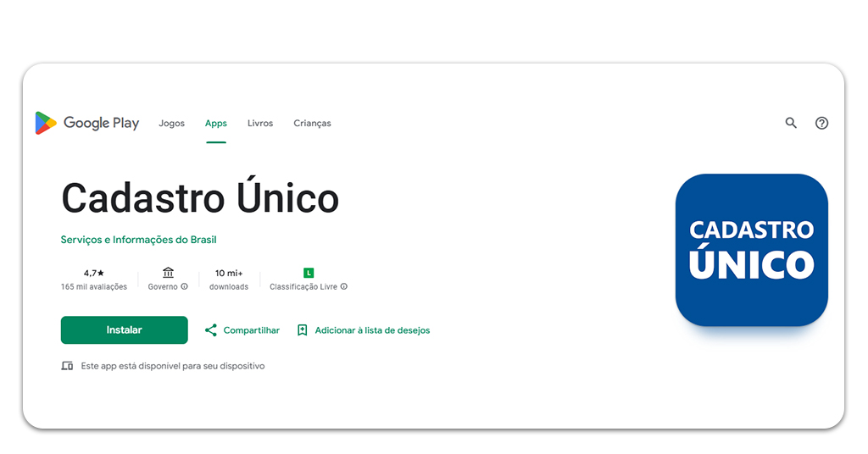Screen dimensions: 868x454
Task: Click the device availability icon
Action: (67, 366)
